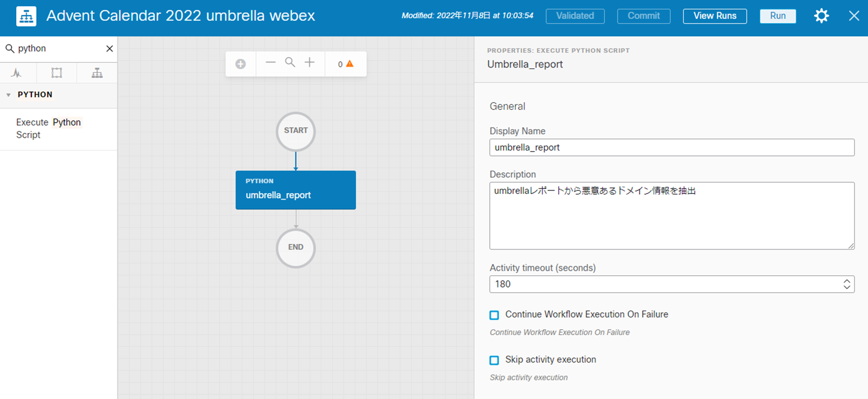The height and width of the screenshot is (399, 868).
Task: Run the workflow
Action: pos(778,16)
